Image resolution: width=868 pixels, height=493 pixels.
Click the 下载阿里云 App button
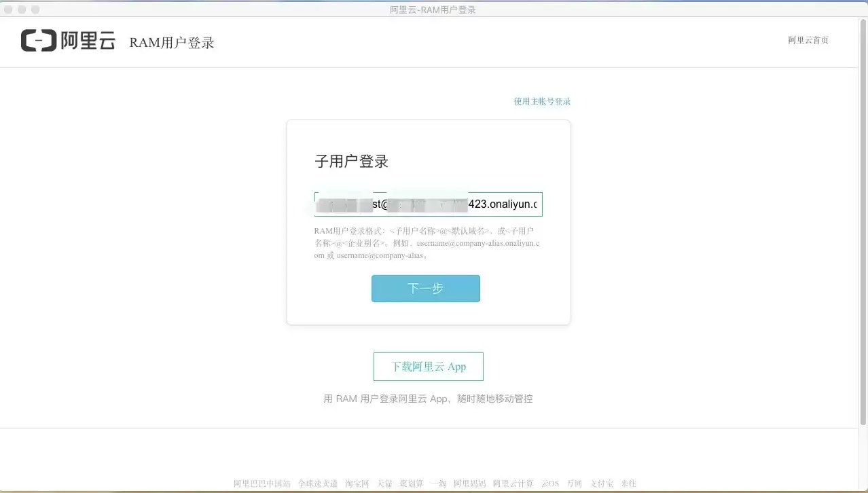point(429,367)
